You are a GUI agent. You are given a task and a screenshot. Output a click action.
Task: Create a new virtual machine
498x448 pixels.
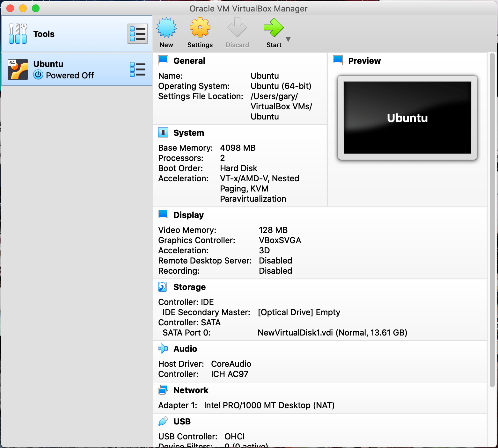[x=166, y=32]
